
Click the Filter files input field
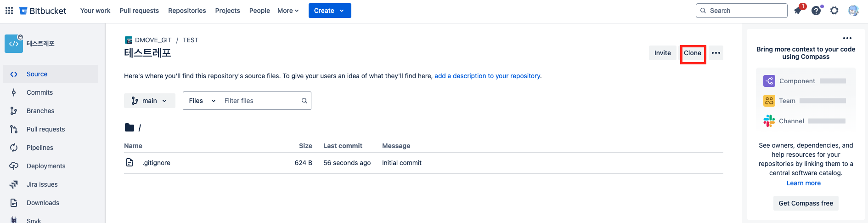pos(261,101)
